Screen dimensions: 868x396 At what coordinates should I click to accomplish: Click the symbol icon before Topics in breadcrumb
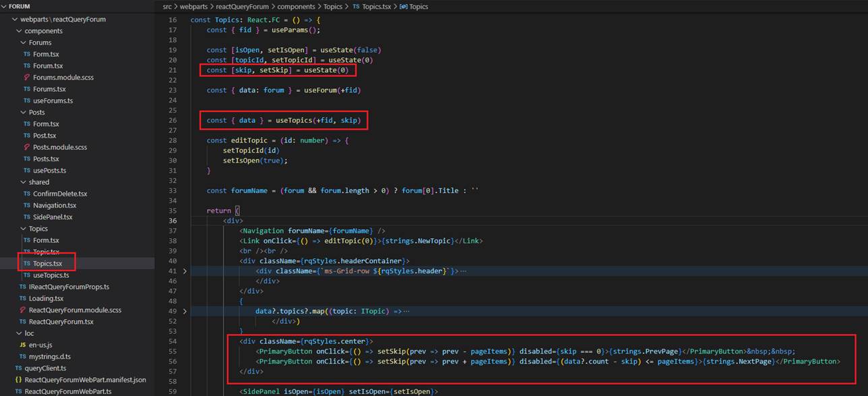click(403, 6)
